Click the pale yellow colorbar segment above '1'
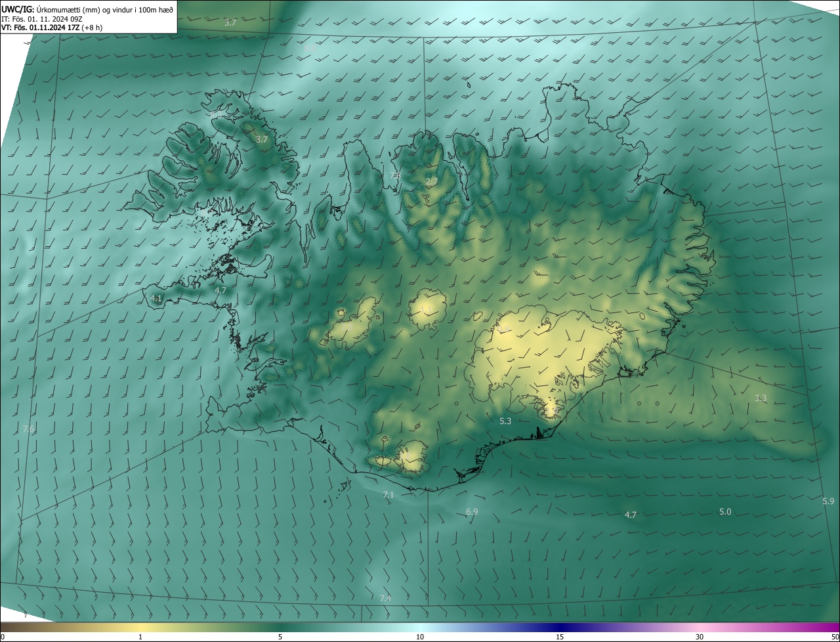This screenshot has width=840, height=642. tap(140, 627)
